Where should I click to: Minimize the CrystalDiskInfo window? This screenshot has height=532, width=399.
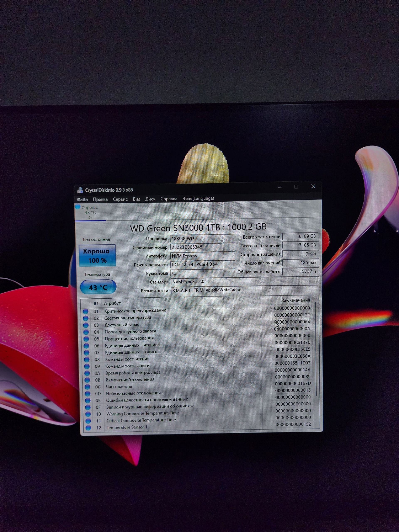[x=280, y=187]
